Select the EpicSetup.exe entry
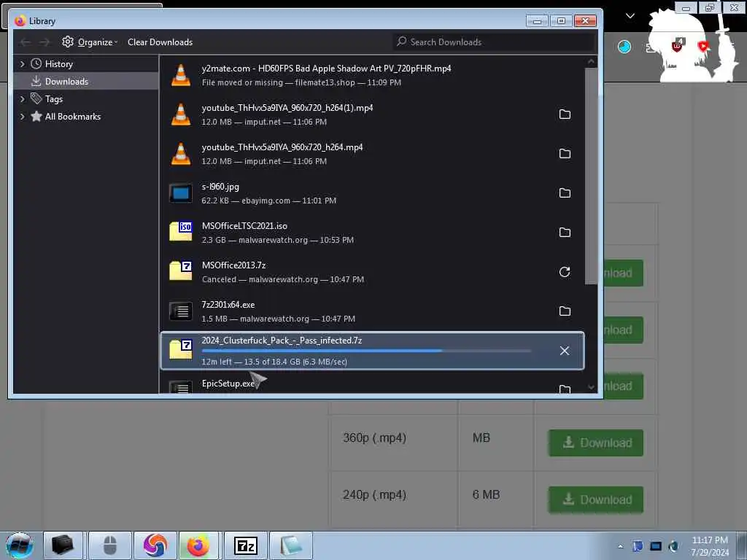The height and width of the screenshot is (560, 747). point(372,386)
